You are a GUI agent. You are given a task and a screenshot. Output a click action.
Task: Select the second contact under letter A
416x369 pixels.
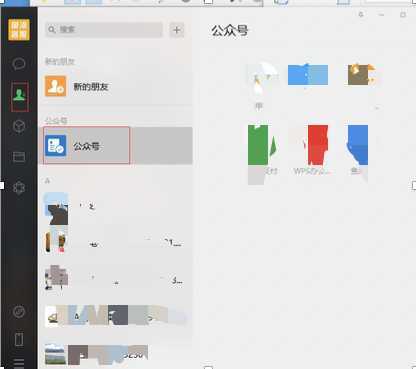(x=115, y=243)
